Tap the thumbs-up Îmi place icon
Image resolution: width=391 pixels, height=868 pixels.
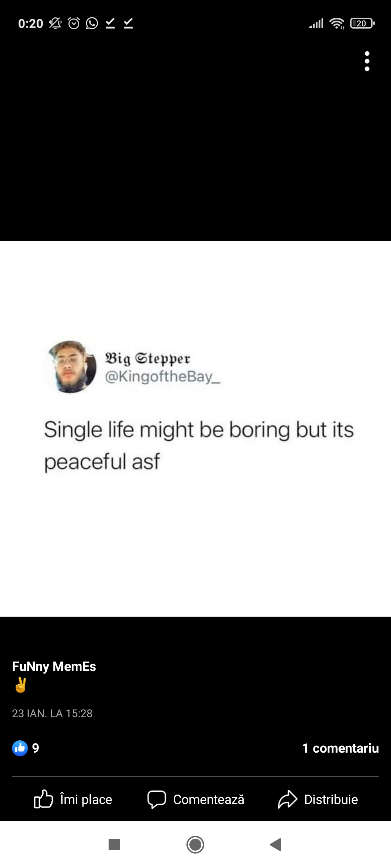coord(43,799)
